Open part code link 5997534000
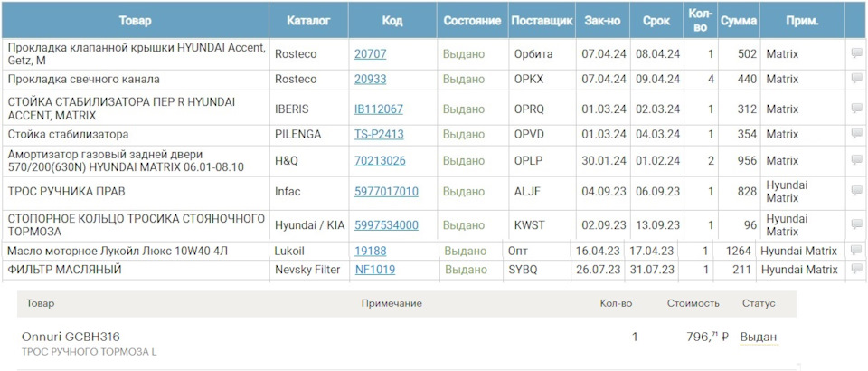Viewport: 868px width, 371px height. tap(386, 224)
